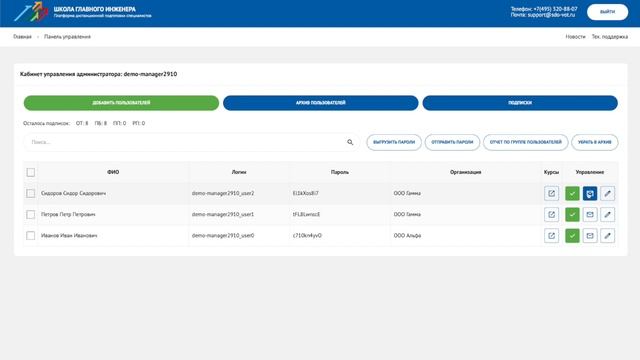The width and height of the screenshot is (640, 360).
Task: Click ООО Гамма in Сидоров row
Action: pyautogui.click(x=407, y=193)
